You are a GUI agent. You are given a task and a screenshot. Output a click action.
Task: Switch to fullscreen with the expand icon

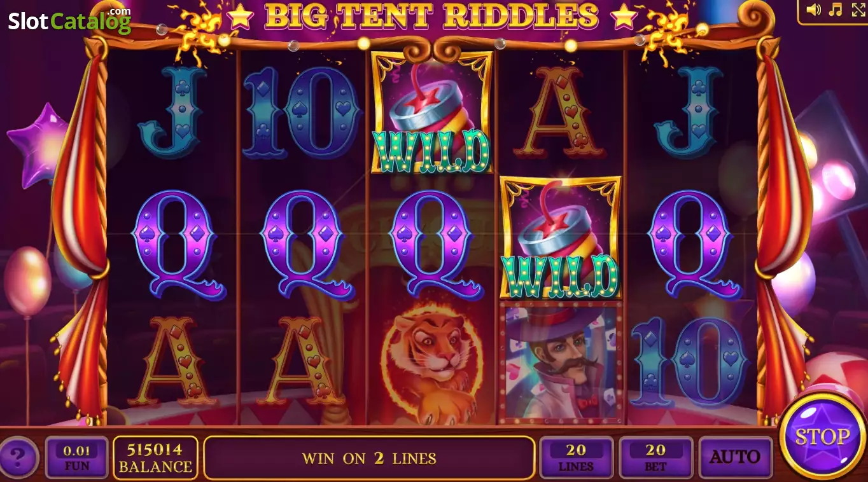point(858,10)
